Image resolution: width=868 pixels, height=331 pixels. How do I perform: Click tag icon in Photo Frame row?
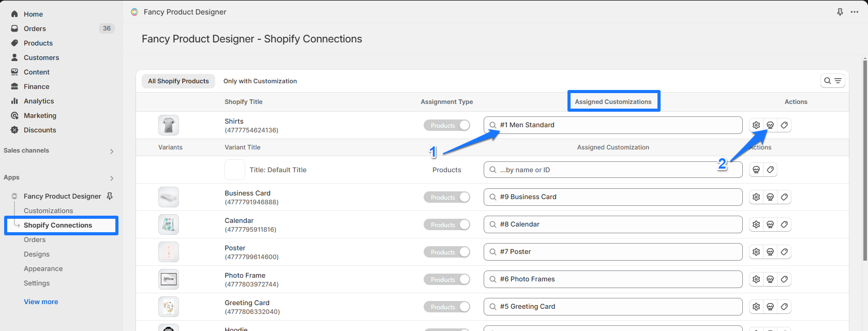pyautogui.click(x=784, y=279)
